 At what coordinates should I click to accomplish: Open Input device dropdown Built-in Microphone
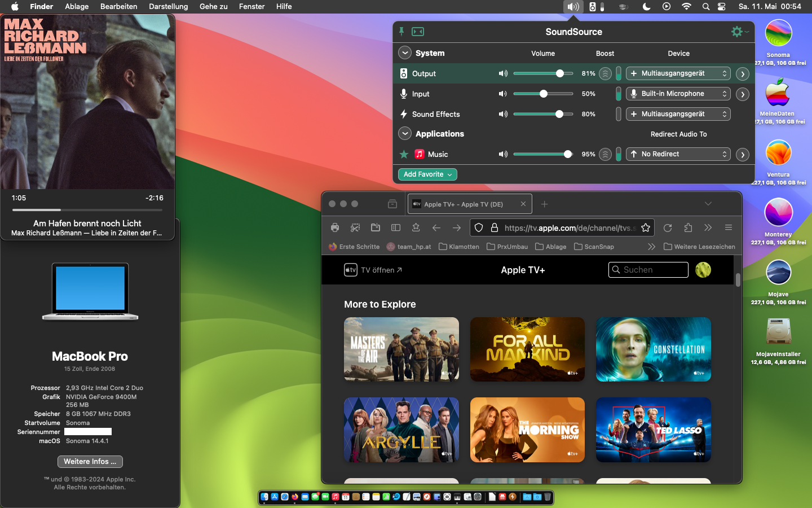pos(678,94)
